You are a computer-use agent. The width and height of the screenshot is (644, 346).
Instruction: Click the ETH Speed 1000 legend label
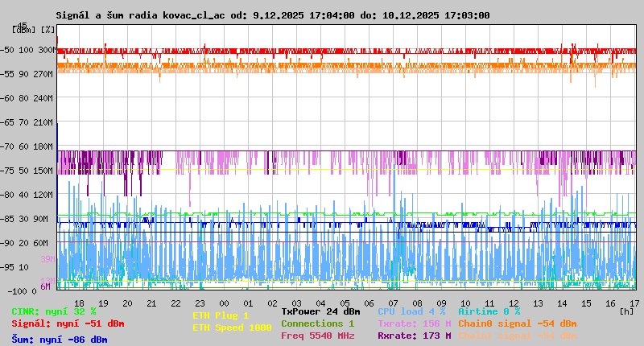(232, 327)
